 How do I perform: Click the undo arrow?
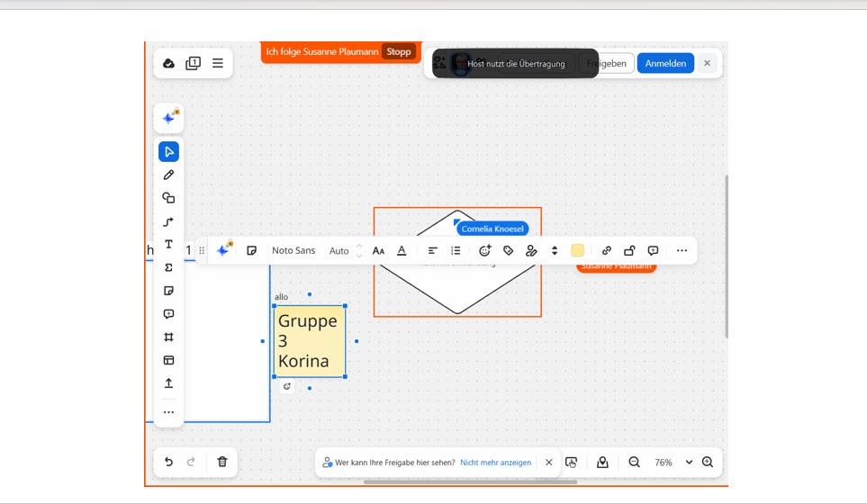[x=168, y=462]
